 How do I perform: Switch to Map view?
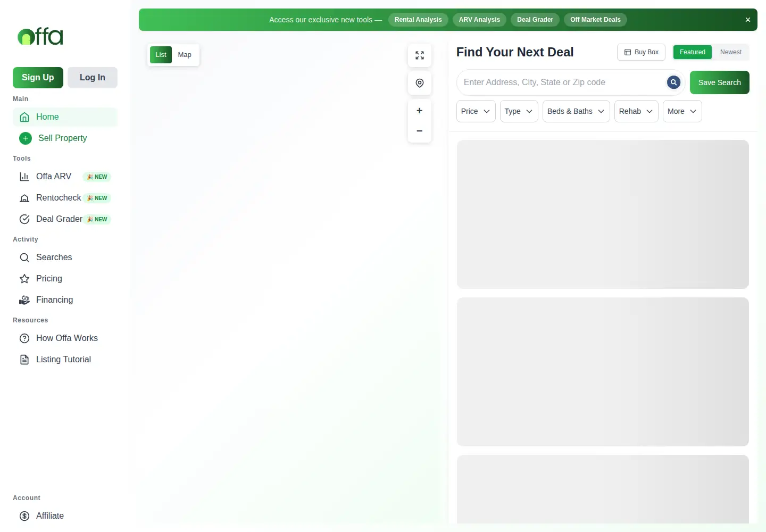click(185, 55)
